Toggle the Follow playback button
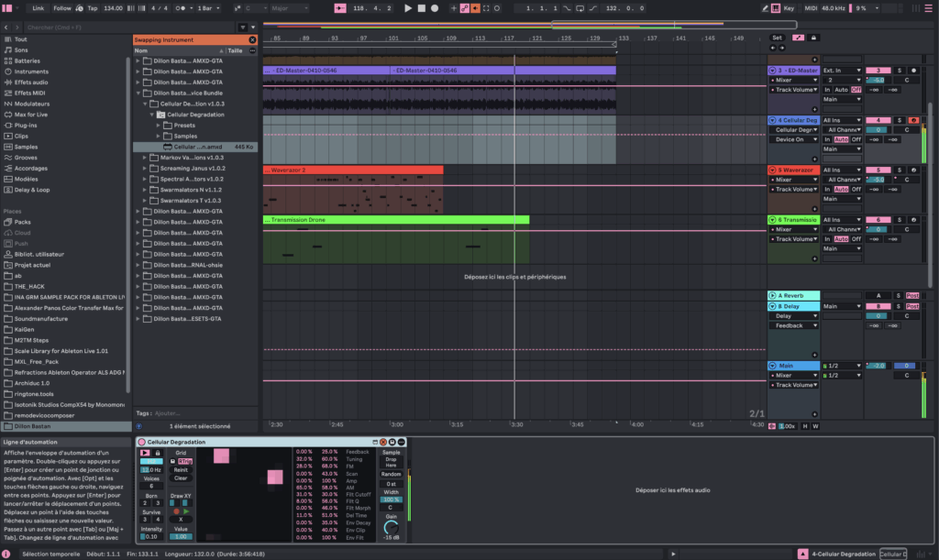The height and width of the screenshot is (560, 939). pyautogui.click(x=61, y=8)
